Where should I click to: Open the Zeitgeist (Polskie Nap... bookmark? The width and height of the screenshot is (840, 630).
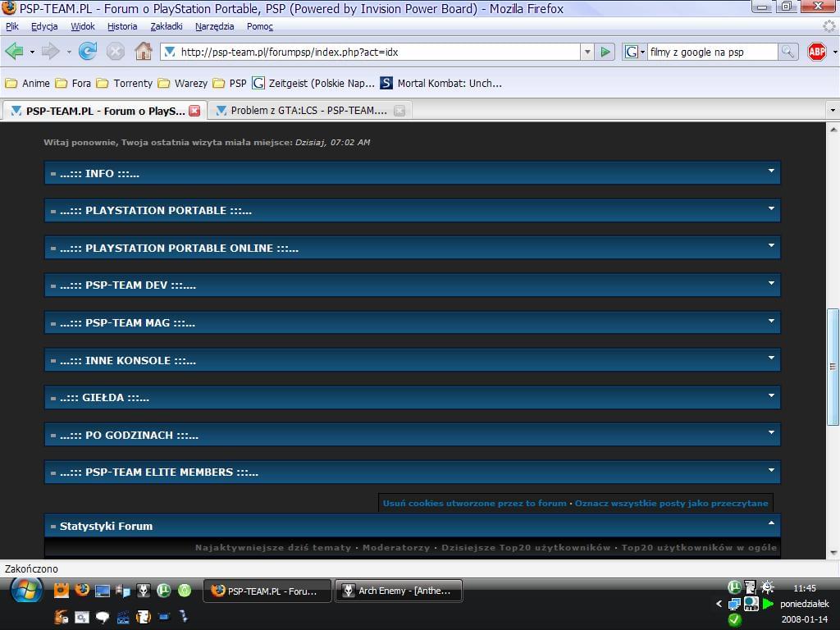[x=313, y=83]
